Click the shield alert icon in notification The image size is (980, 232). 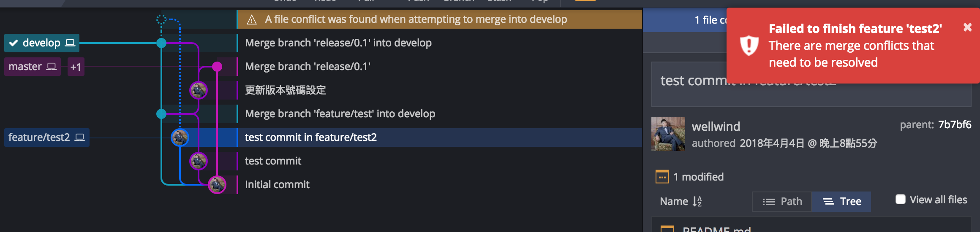point(749,46)
